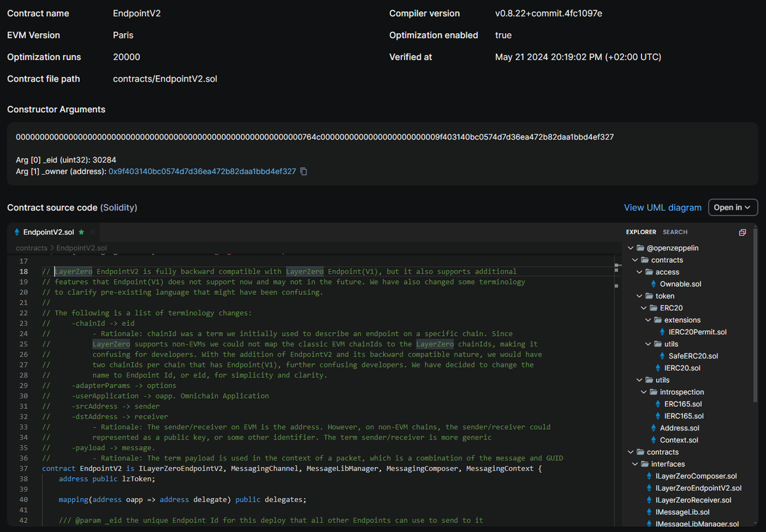Open ILayerZeroReceiver.sol in the explorer
The height and width of the screenshot is (532, 766).
click(x=693, y=500)
